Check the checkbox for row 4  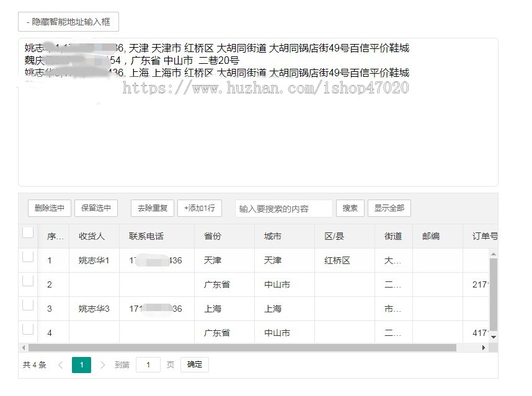click(x=28, y=329)
